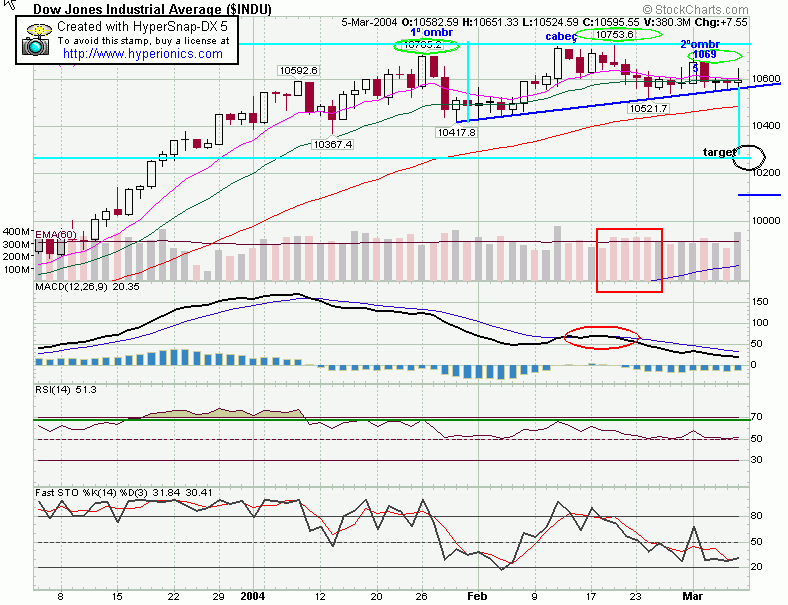Click the RSI(14) 51.3 label

click(x=66, y=389)
